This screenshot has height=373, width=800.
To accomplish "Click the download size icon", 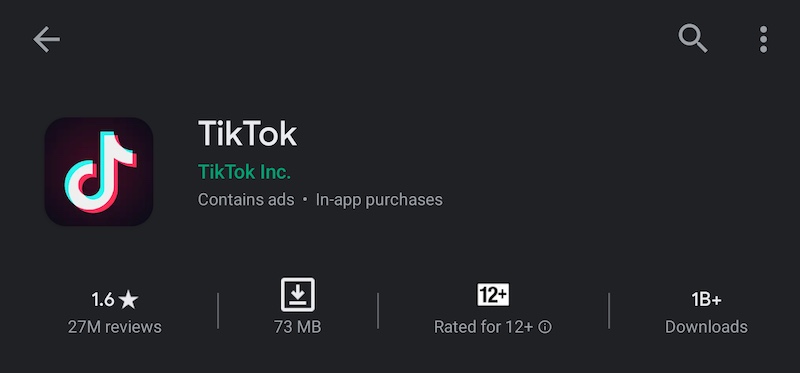I will 297,294.
